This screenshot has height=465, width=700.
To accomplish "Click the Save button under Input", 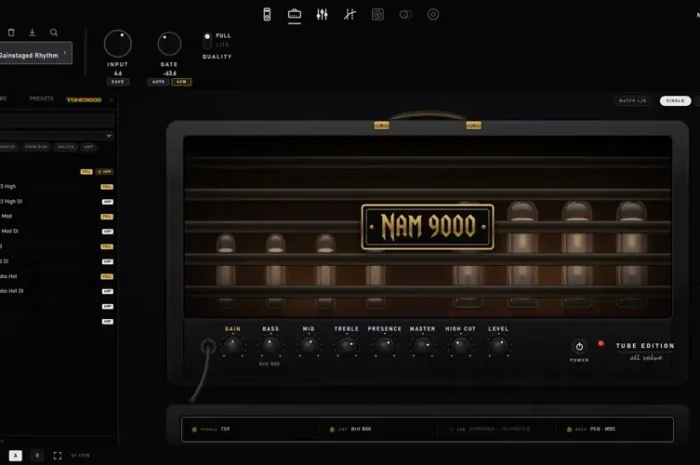I will click(118, 82).
